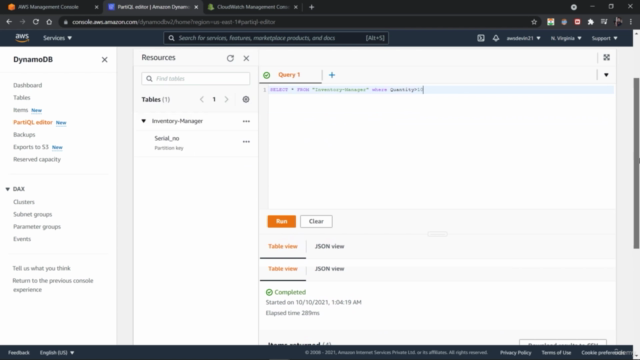Open the query tab options dropdown
This screenshot has height=360, width=640.
tap(606, 75)
